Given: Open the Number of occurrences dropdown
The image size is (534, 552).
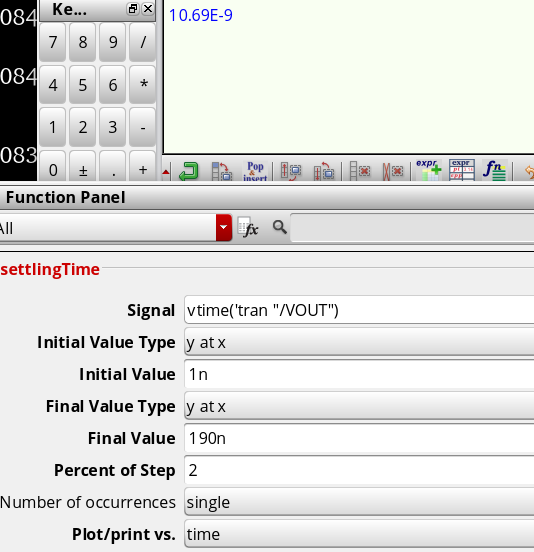Looking at the screenshot, I should click(359, 502).
